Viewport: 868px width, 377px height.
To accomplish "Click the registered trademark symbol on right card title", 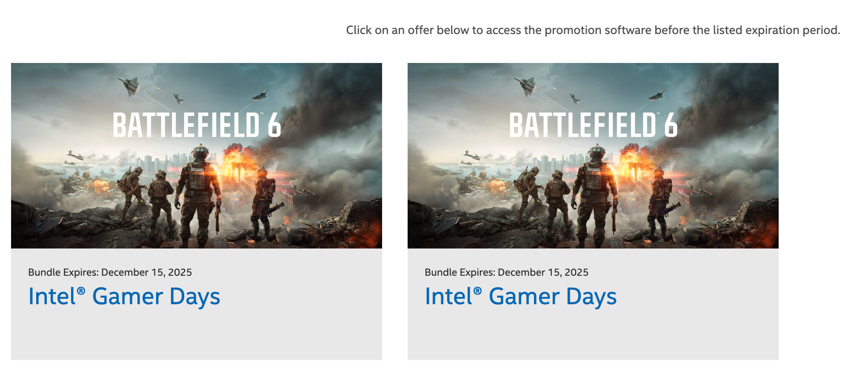I will click(477, 291).
